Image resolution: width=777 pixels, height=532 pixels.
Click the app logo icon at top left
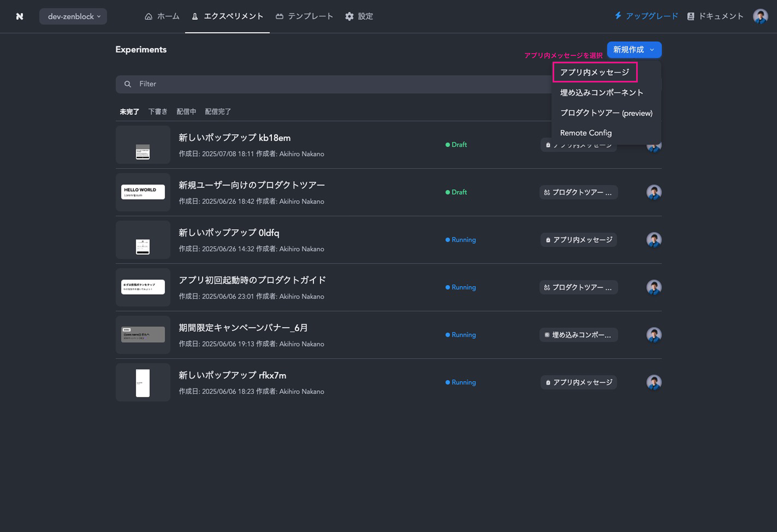(x=20, y=16)
